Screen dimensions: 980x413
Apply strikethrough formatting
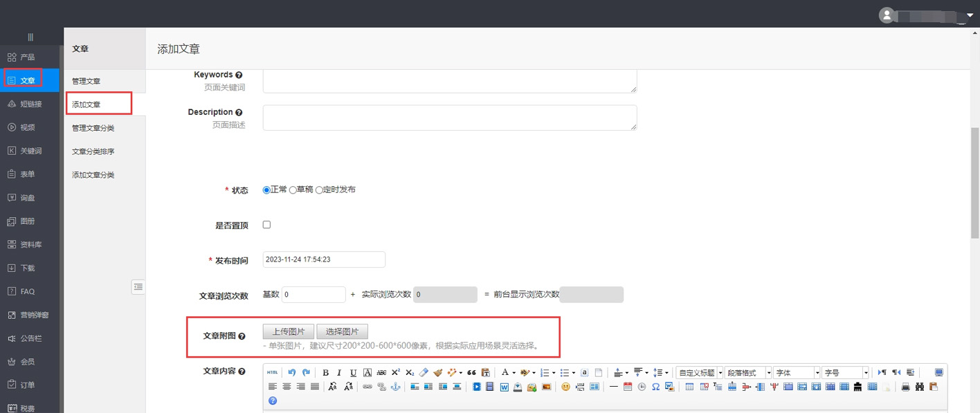[x=381, y=373]
